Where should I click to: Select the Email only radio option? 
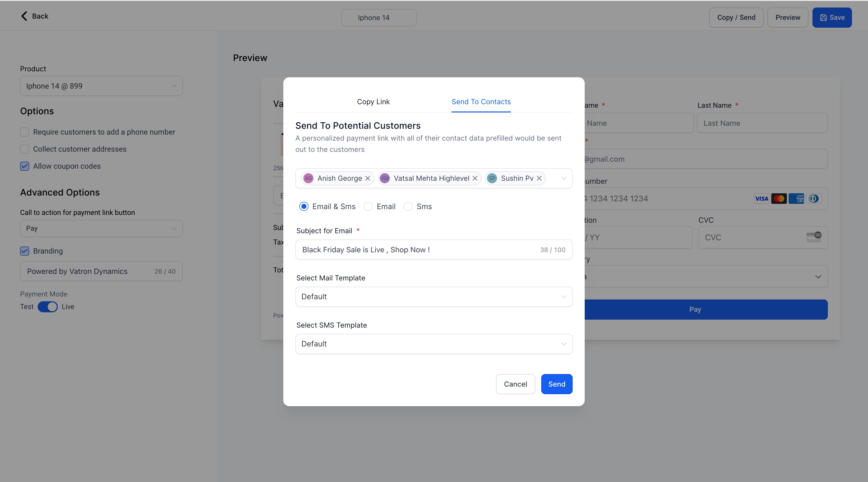click(368, 206)
